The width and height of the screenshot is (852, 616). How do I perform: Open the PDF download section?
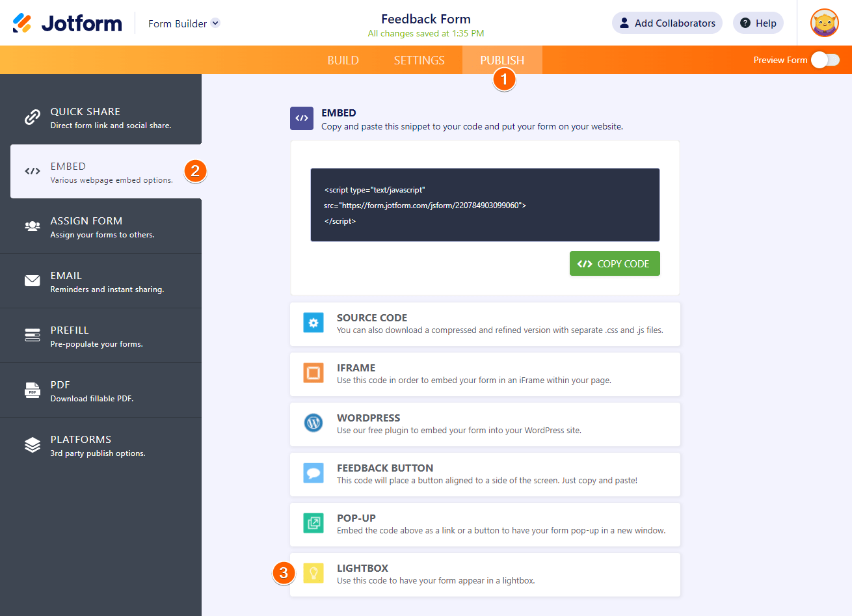[101, 390]
